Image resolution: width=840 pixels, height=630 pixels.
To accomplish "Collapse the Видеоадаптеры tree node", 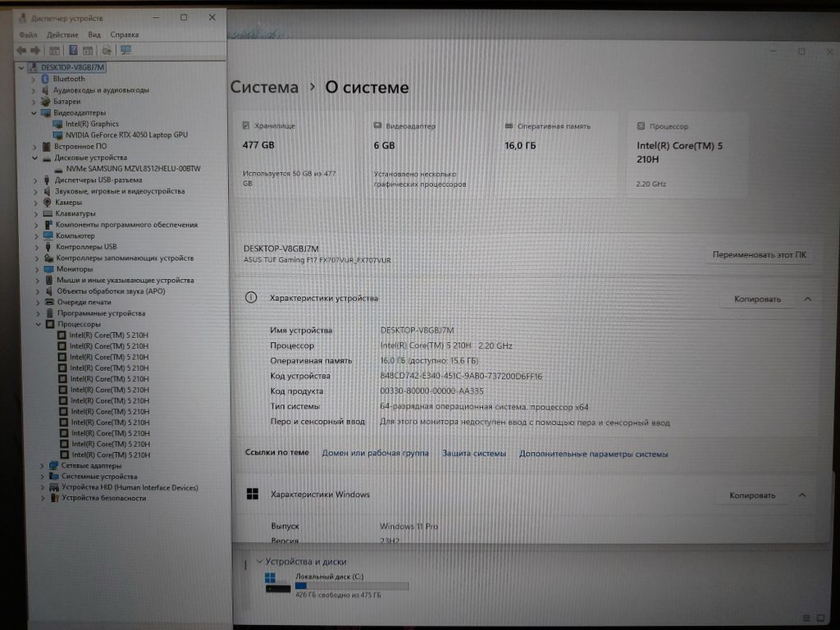I will (34, 112).
